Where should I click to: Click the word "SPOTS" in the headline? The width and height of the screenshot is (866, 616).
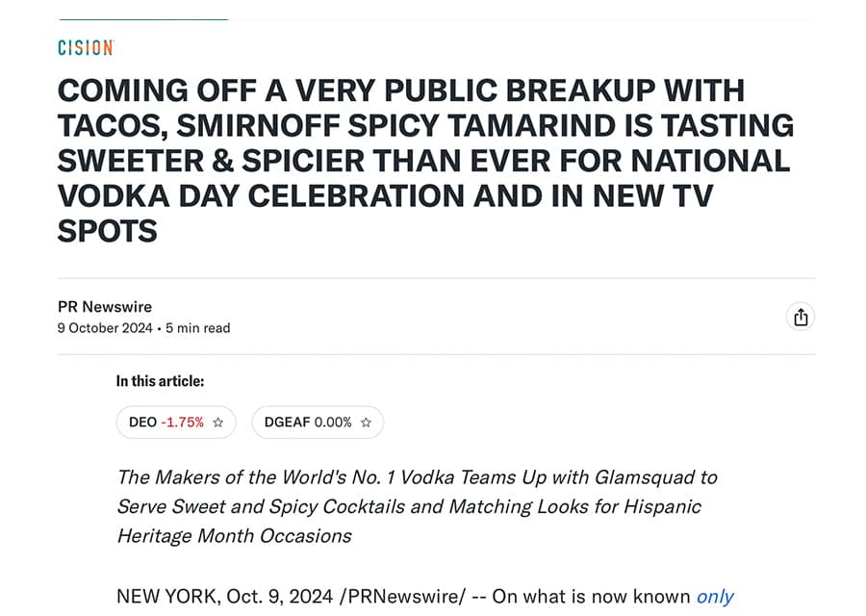point(108,229)
